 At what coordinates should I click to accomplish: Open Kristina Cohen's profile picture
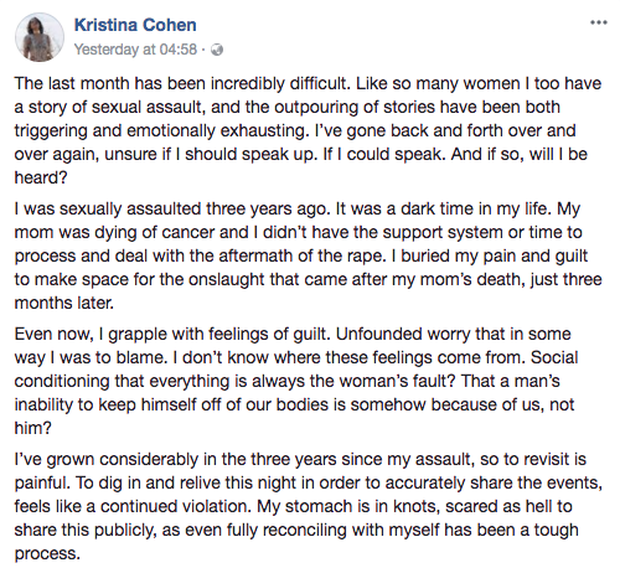[40, 37]
